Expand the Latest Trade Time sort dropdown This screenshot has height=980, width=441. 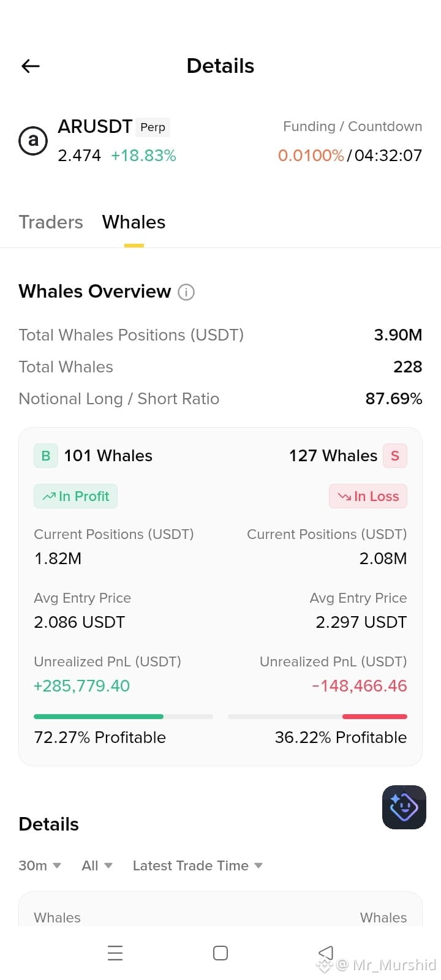198,865
